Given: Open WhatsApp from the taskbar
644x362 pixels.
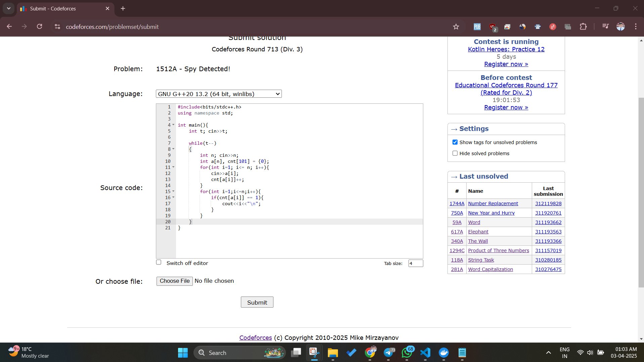Looking at the screenshot, I should (407, 353).
